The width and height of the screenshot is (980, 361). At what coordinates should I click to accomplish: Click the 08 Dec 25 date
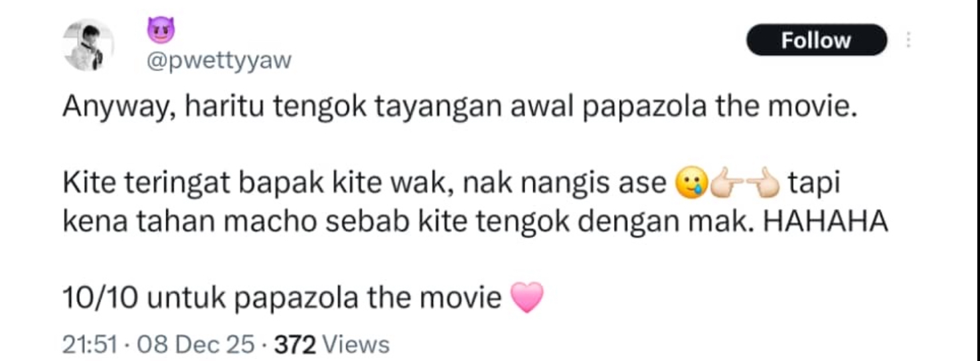click(x=196, y=345)
